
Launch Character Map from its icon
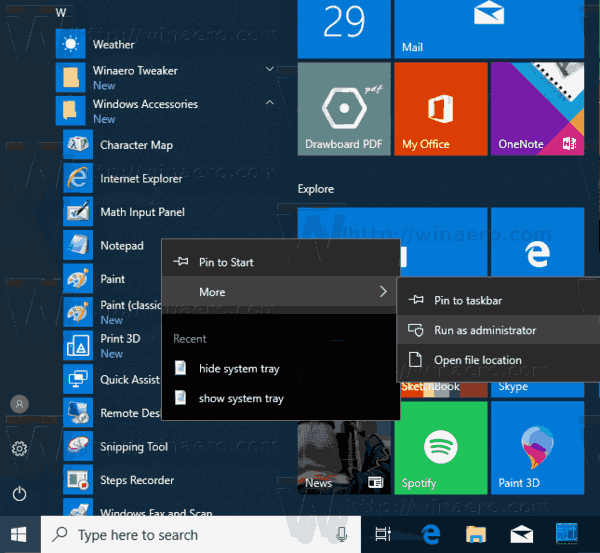78,144
